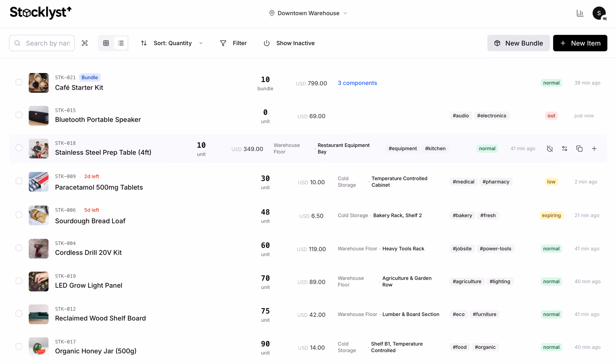Image resolution: width=616 pixels, height=364 pixels.
Task: Duplicate the Stainless Steel Prep Table item
Action: (x=579, y=148)
